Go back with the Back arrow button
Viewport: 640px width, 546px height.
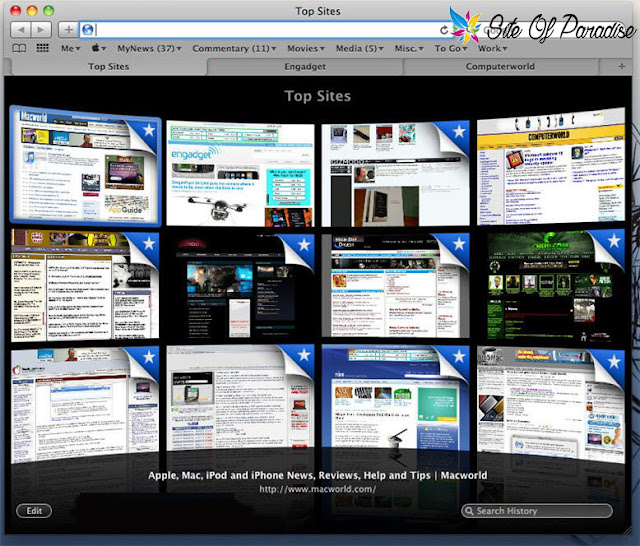(21, 30)
